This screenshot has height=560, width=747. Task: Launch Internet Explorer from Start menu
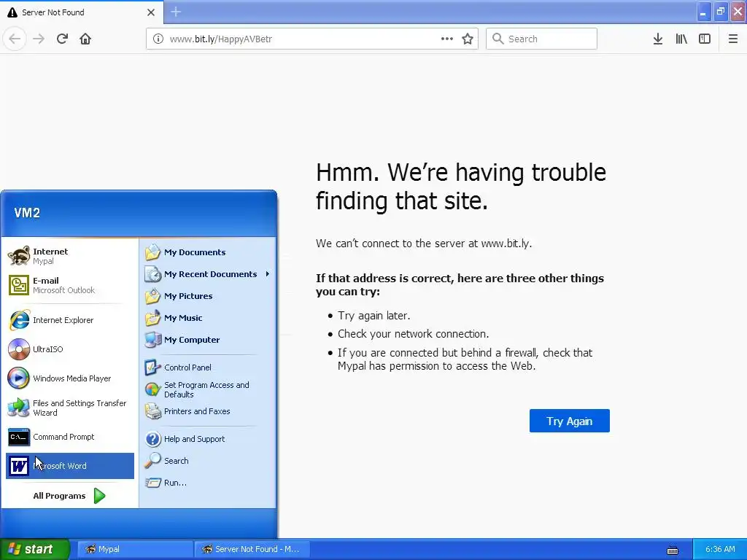point(70,320)
